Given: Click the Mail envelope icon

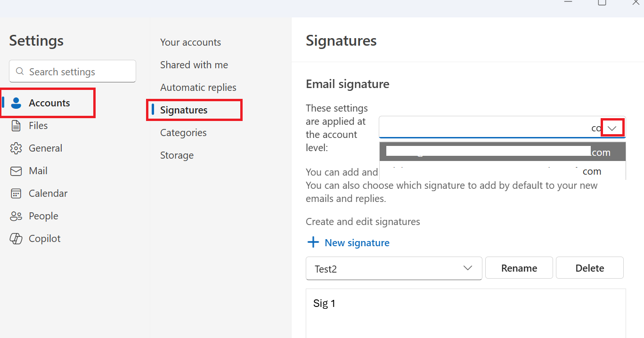Looking at the screenshot, I should coord(16,171).
